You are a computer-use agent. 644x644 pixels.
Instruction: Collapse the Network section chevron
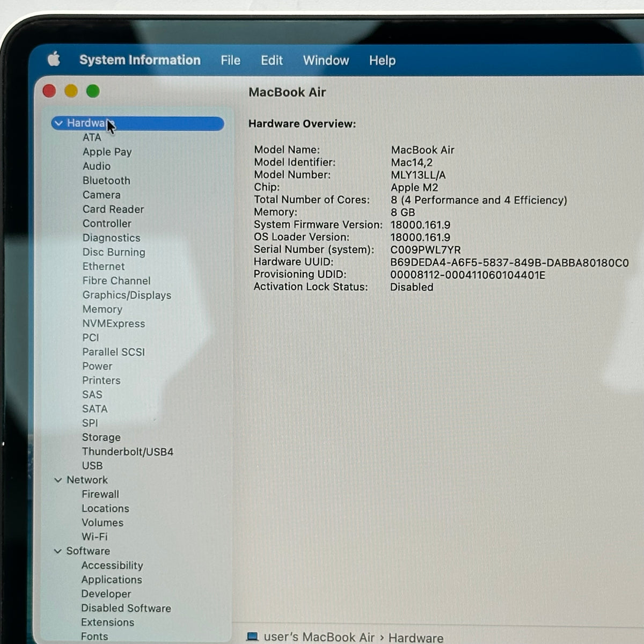pyautogui.click(x=58, y=480)
